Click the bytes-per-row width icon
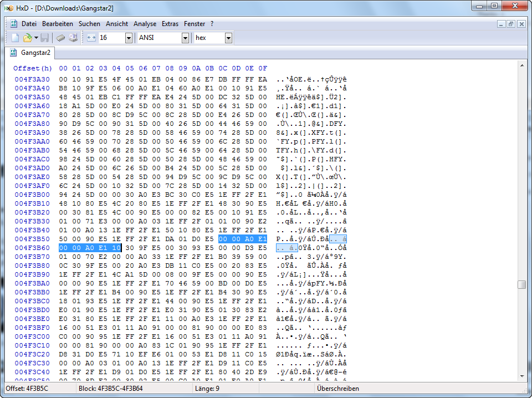The image size is (532, 398). click(x=91, y=38)
